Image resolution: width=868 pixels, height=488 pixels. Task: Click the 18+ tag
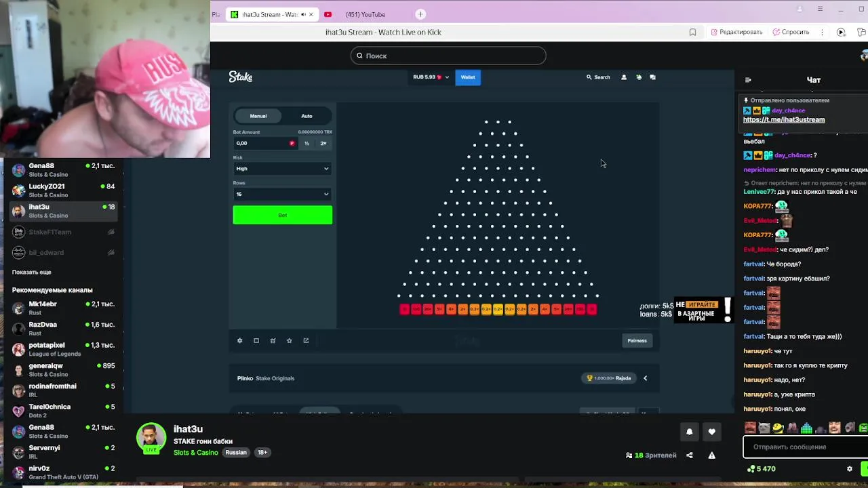262,453
